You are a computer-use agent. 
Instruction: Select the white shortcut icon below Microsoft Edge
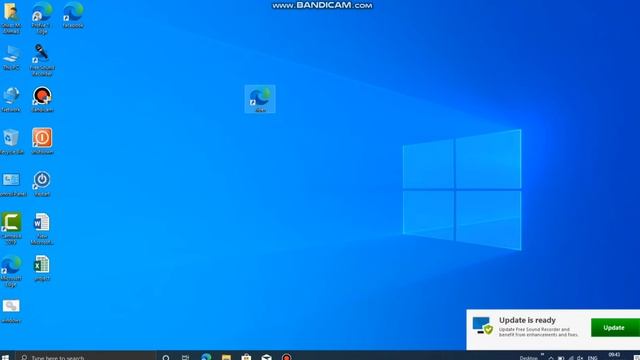click(11, 311)
